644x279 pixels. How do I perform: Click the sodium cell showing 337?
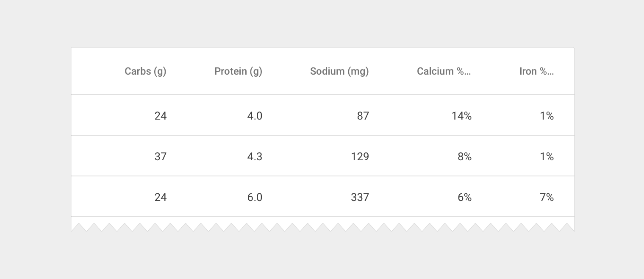[x=360, y=197]
